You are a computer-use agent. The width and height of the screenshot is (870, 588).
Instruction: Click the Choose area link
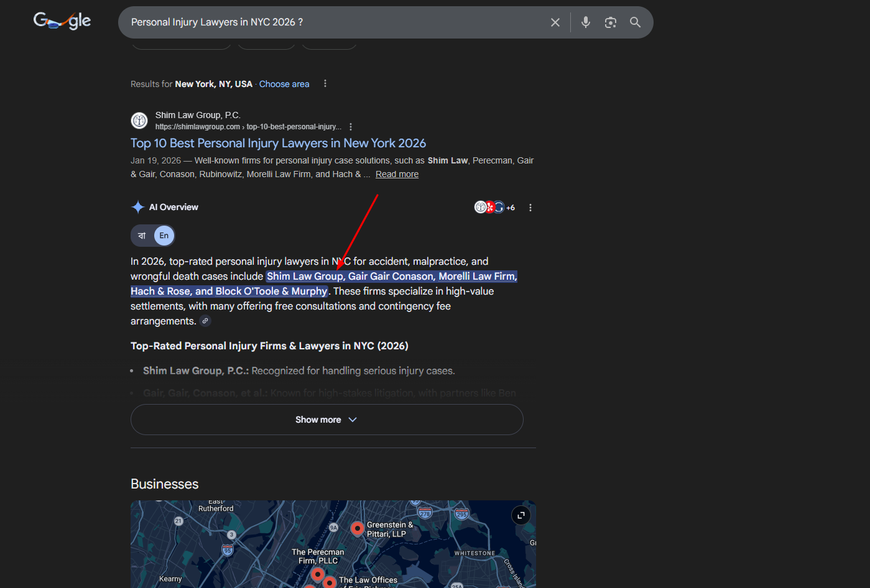(284, 84)
